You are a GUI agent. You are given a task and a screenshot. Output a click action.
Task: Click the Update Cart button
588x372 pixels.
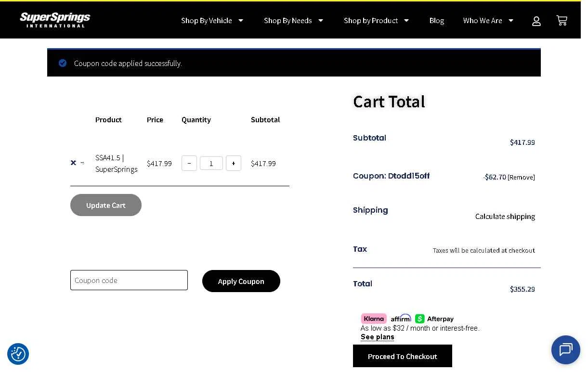(106, 205)
